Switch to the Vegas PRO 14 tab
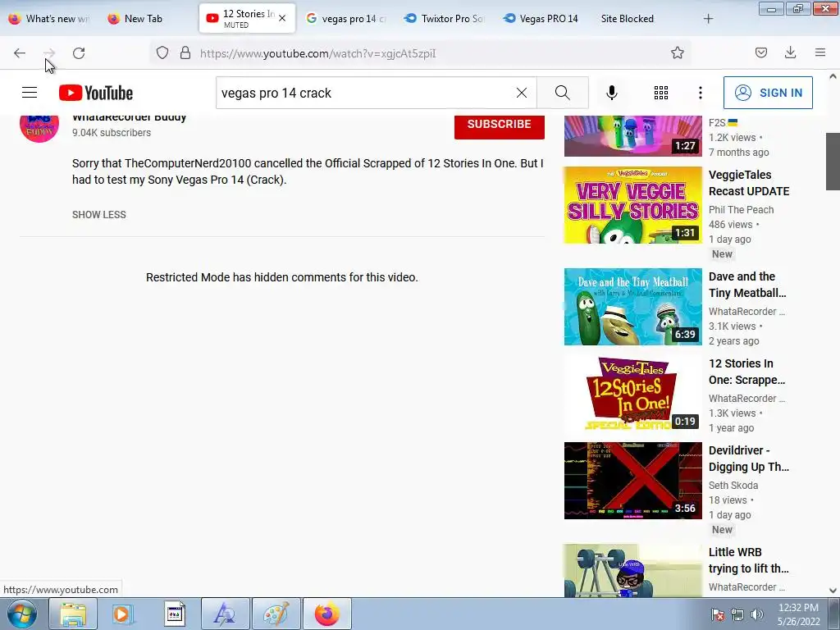 [542, 19]
